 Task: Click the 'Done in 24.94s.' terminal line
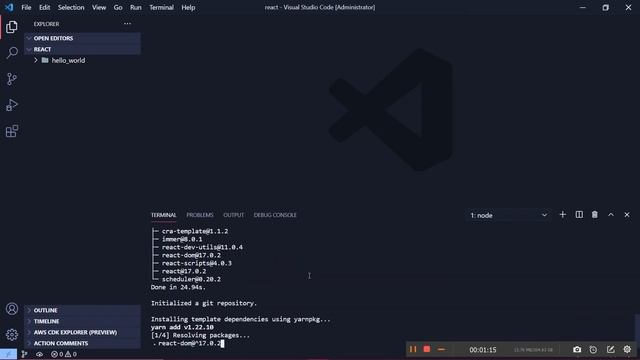[x=178, y=287]
